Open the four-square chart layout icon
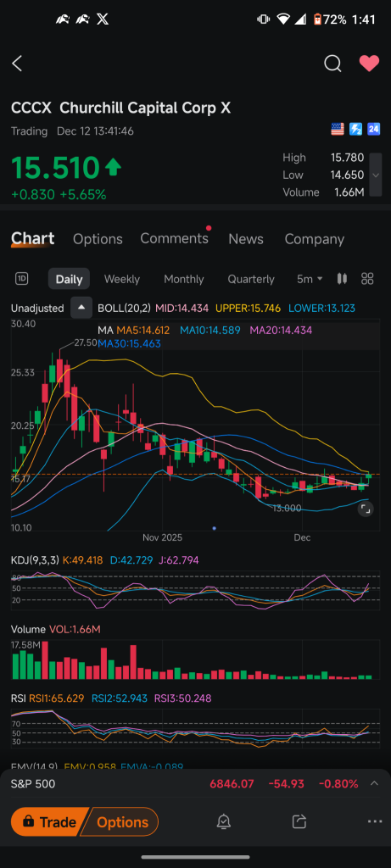The height and width of the screenshot is (868, 391). tap(367, 278)
